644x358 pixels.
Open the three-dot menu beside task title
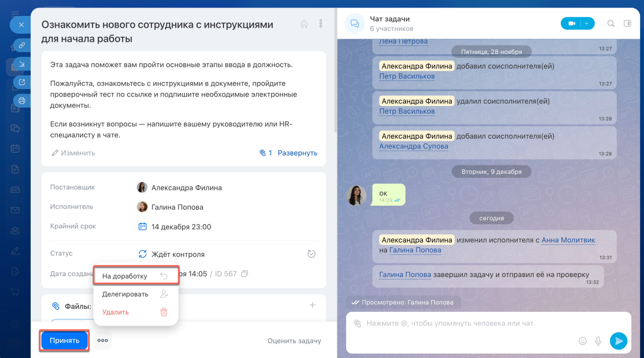click(321, 24)
